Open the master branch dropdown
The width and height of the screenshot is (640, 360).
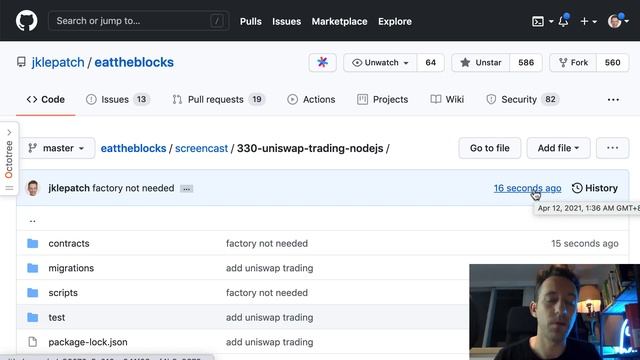[x=58, y=148]
